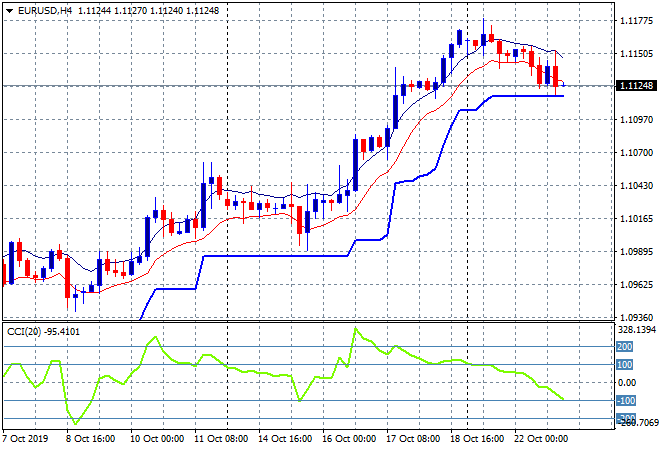Click the 1.11775 price axis label
Screen dimensions: 660x450
pos(637,21)
